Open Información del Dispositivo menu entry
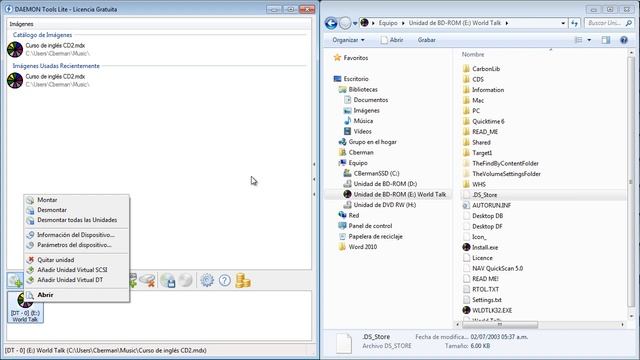 tap(77, 235)
